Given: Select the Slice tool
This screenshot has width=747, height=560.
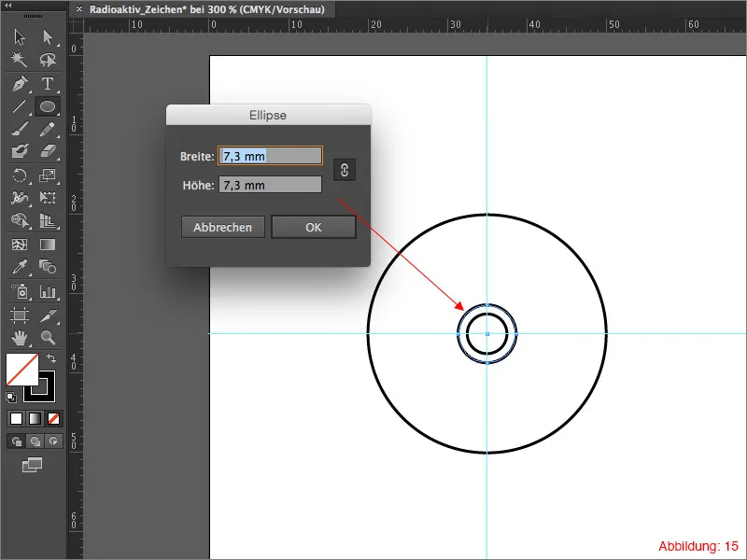Looking at the screenshot, I should pos(48,315).
